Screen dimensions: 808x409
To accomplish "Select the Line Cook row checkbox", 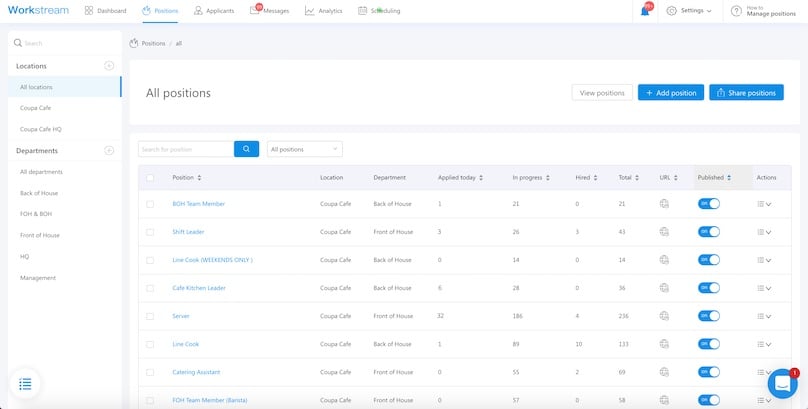I will (150, 344).
